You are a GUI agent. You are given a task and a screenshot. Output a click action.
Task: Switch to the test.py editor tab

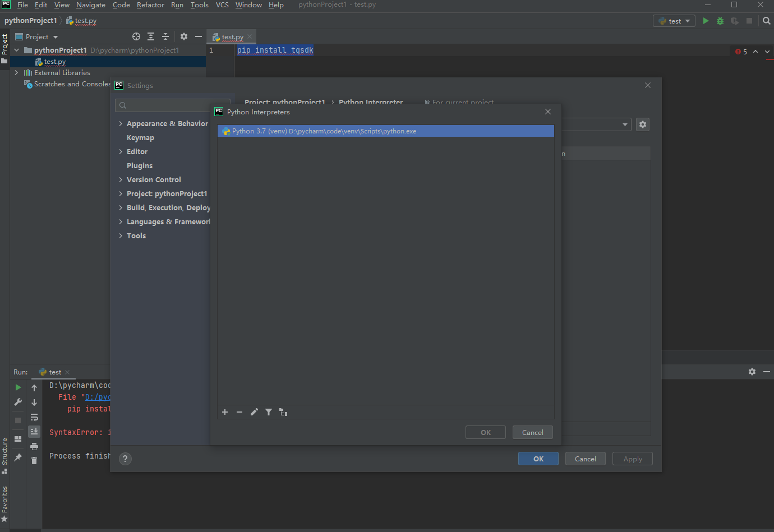coord(232,37)
